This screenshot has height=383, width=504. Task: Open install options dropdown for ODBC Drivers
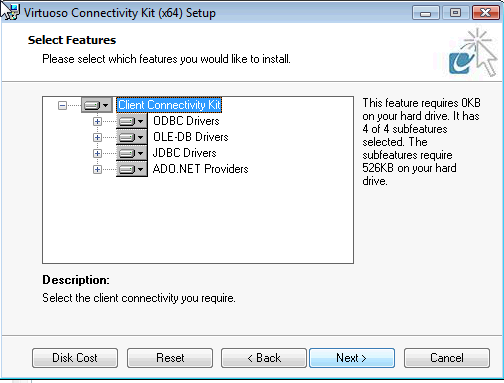click(x=132, y=121)
